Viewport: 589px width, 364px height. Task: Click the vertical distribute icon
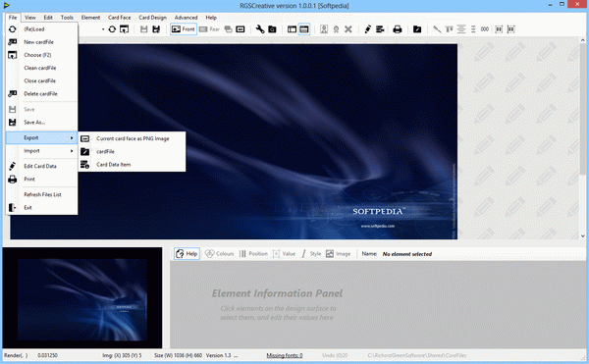coord(473,28)
